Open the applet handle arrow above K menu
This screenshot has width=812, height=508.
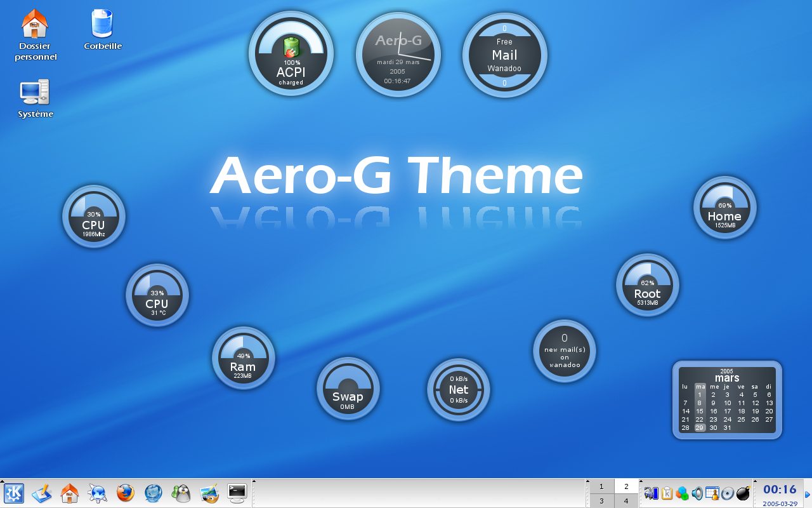tap(2, 481)
